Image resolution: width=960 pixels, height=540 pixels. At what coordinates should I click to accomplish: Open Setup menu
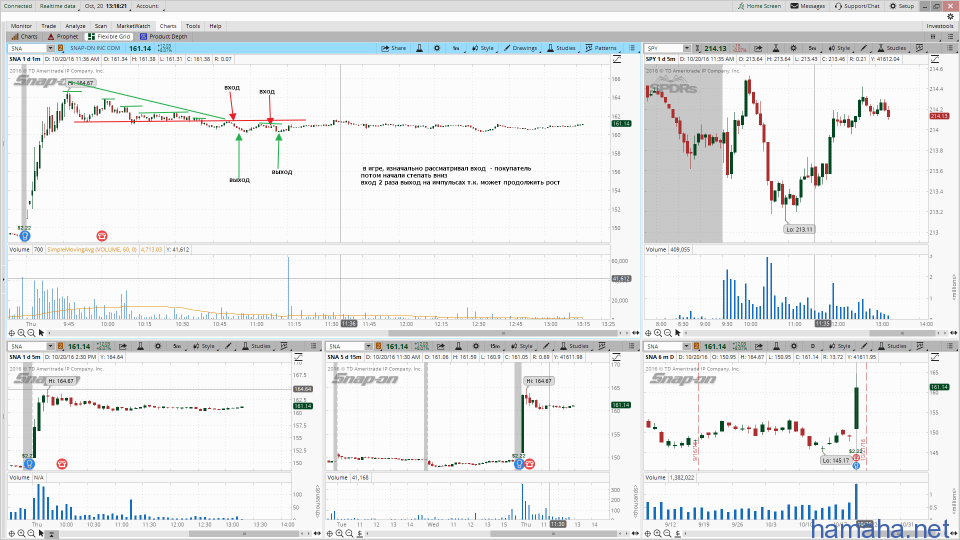tap(902, 6)
